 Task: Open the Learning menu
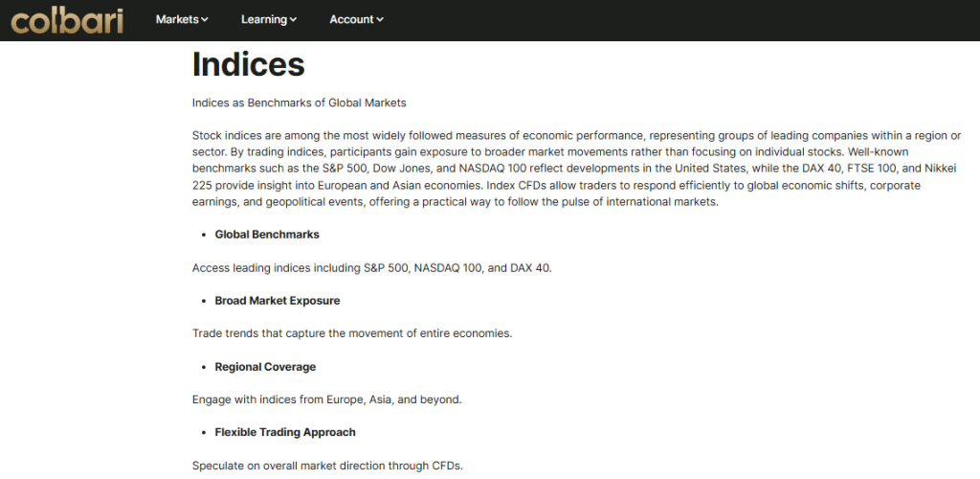point(263,19)
